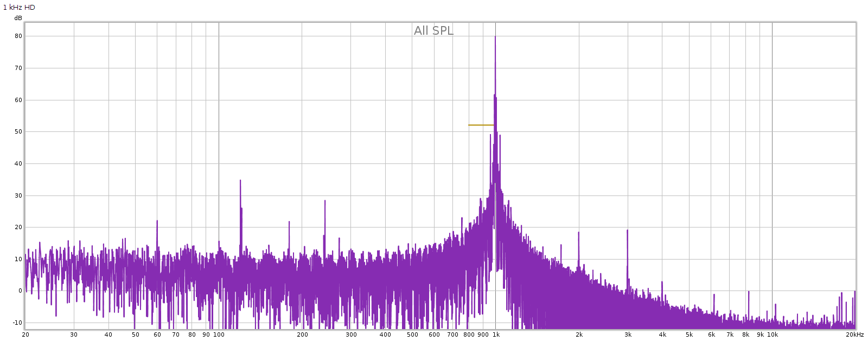Click the 20 dB vertical axis value

(18, 227)
